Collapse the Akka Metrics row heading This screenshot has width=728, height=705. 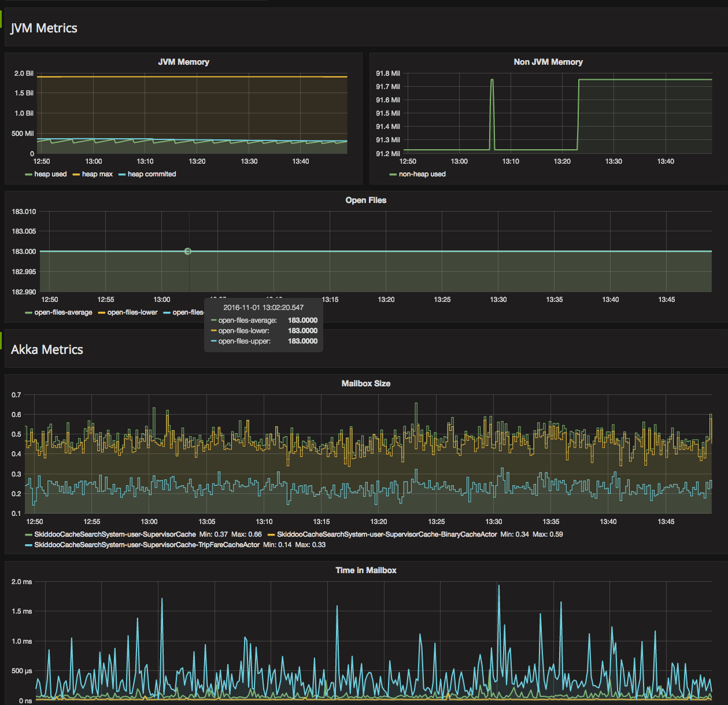tap(47, 349)
